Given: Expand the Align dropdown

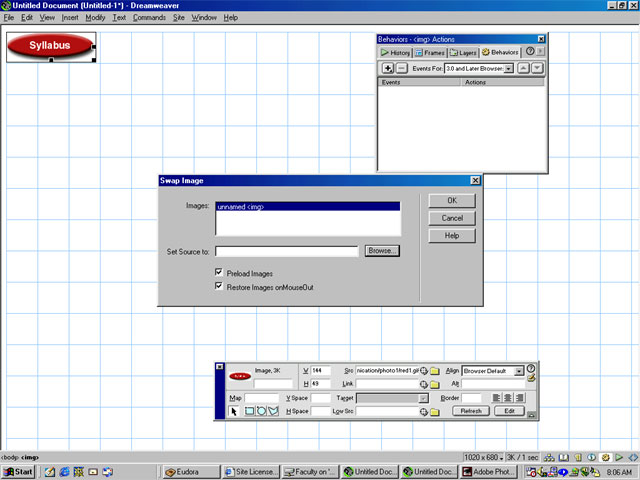Looking at the screenshot, I should click(519, 371).
